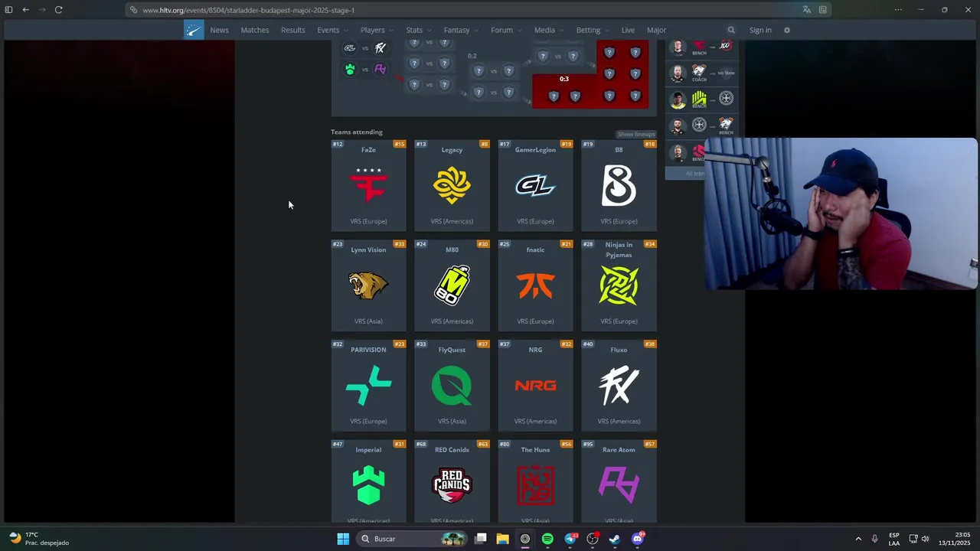Click the Sign in link
The height and width of the screenshot is (551, 980).
(760, 30)
